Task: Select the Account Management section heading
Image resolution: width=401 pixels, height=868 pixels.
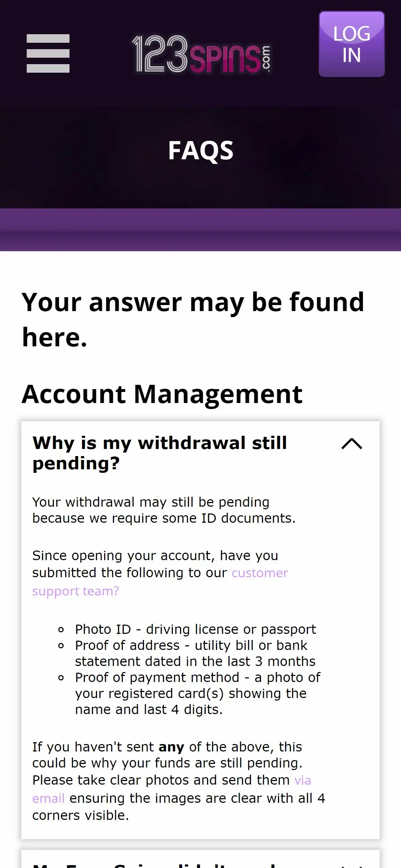Action: coord(162,394)
